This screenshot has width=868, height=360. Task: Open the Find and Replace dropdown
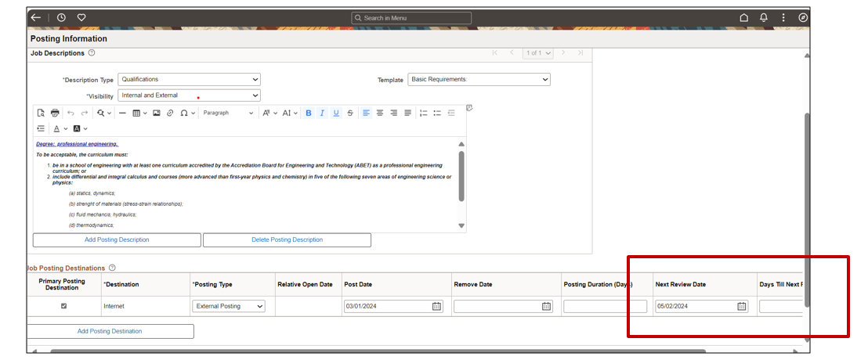pyautogui.click(x=103, y=113)
